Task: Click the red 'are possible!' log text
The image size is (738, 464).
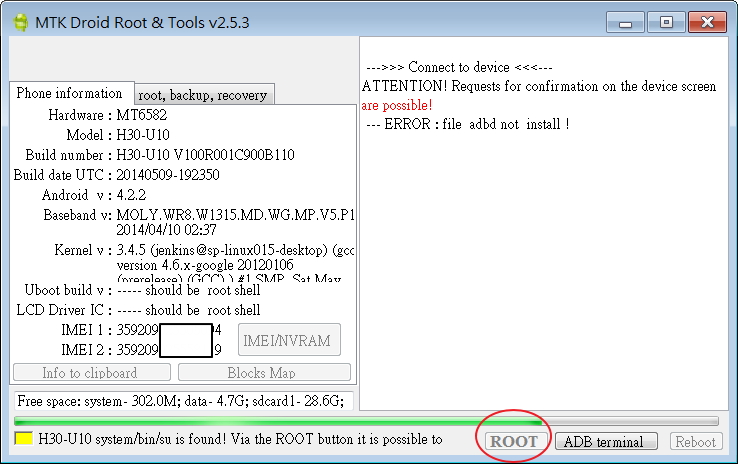Action: tap(397, 105)
